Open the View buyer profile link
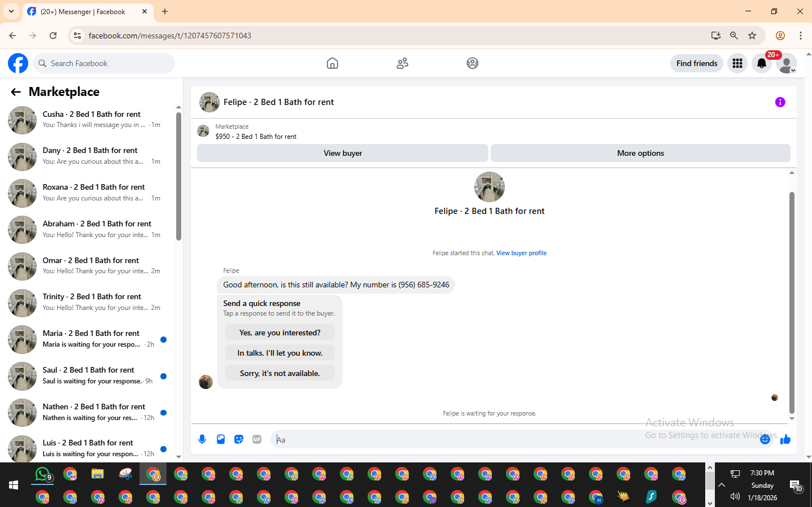This screenshot has width=812, height=507. (x=521, y=253)
